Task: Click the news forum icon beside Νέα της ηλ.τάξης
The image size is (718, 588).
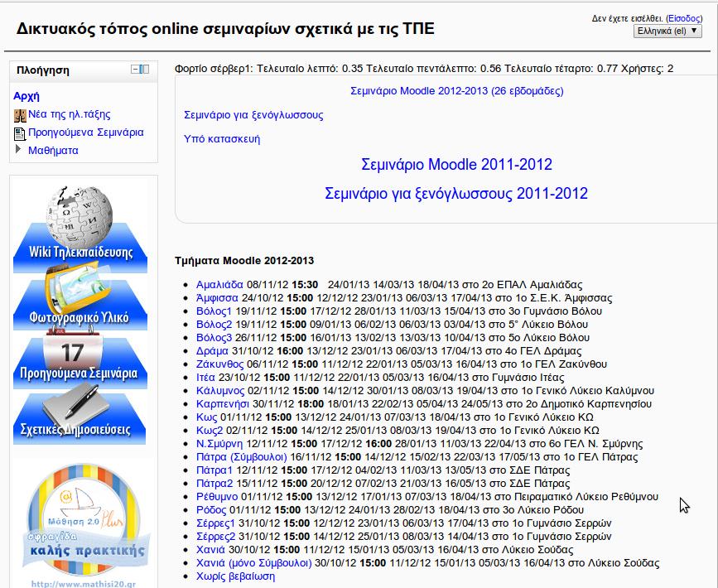Action: [20, 115]
